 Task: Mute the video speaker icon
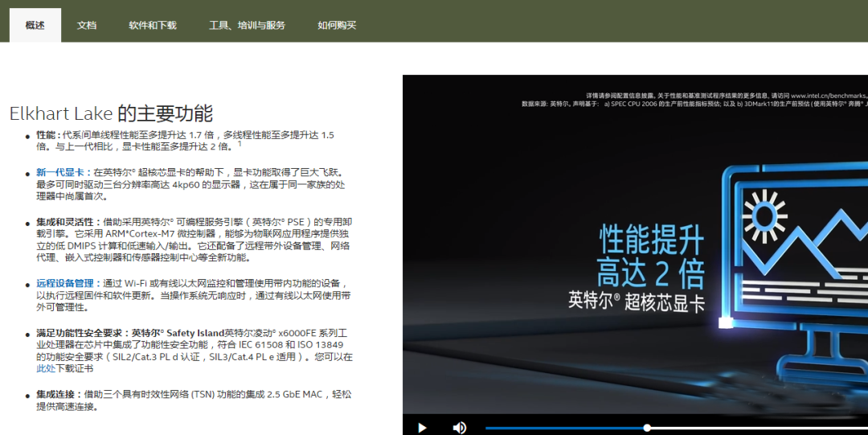[460, 427]
